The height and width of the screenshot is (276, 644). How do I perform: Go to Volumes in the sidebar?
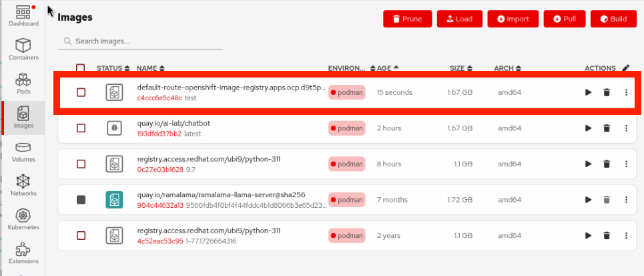click(x=23, y=152)
